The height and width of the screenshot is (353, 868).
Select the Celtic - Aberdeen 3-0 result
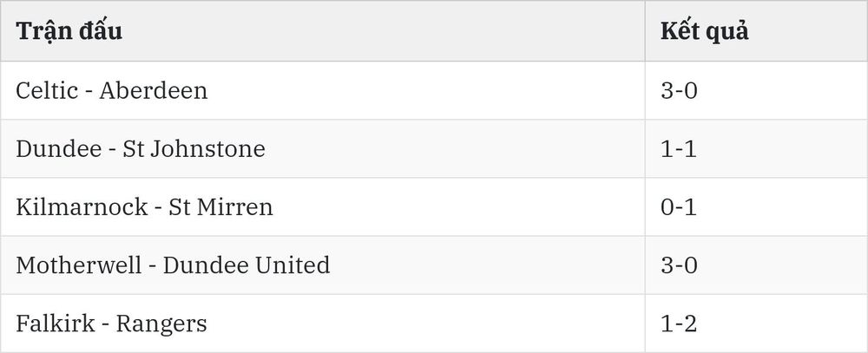(x=756, y=90)
